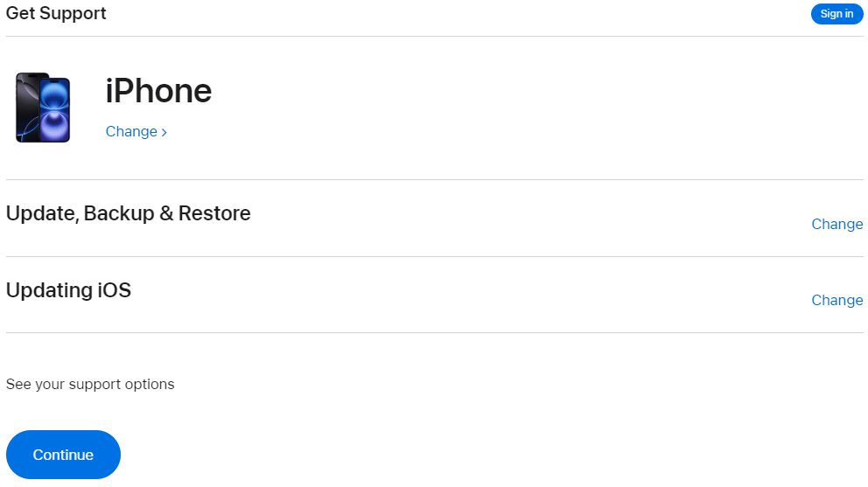
Task: Click the word Support in page title
Action: pos(73,14)
